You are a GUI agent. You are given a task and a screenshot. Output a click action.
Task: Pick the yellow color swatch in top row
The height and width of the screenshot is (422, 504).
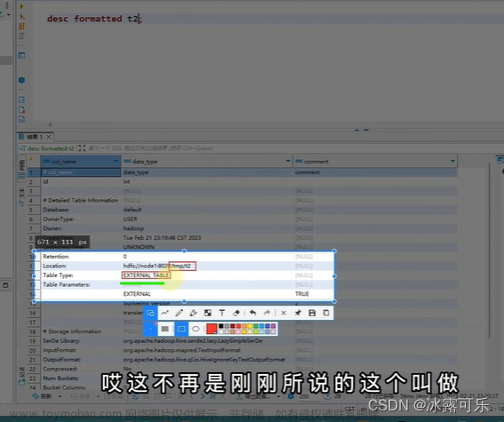pos(250,326)
